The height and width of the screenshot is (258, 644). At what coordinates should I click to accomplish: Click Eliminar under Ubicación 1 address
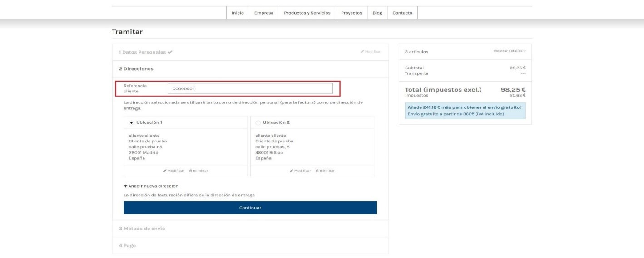[198, 170]
